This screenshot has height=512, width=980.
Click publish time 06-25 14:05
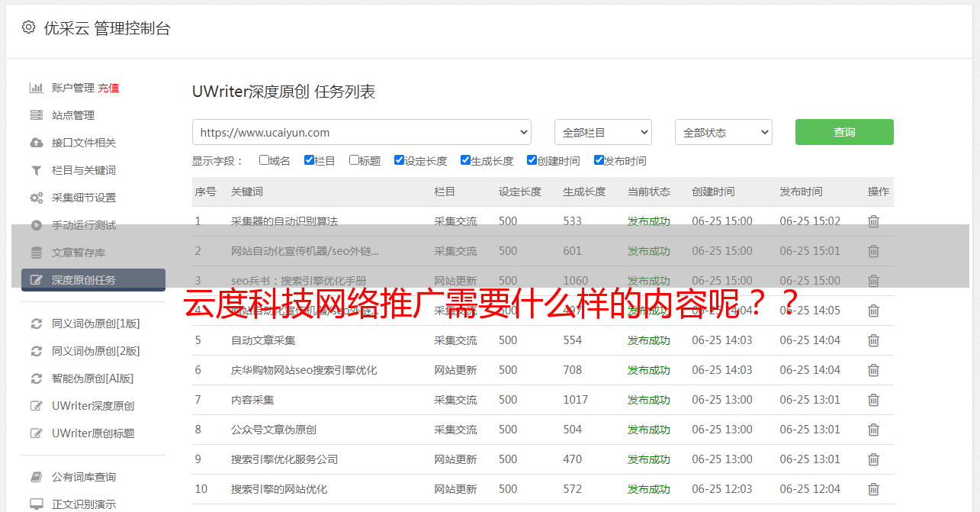(x=810, y=311)
